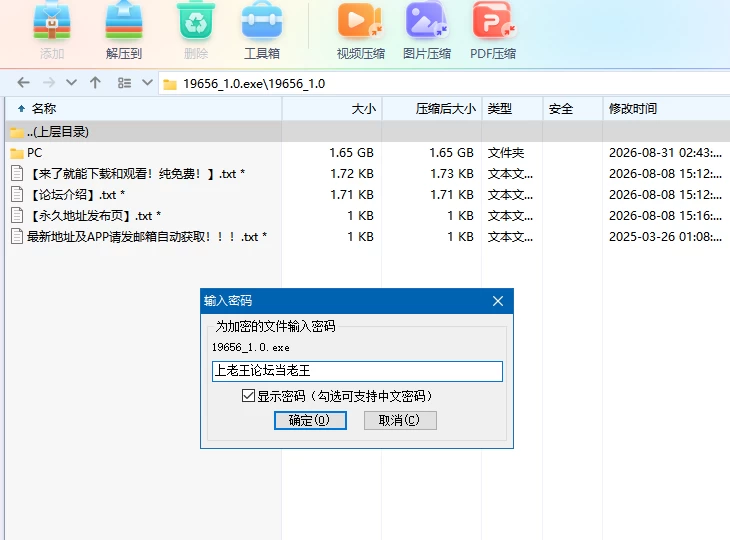The height and width of the screenshot is (540, 730).
Task: Click 1.72 KB size cell
Action: pos(352,174)
